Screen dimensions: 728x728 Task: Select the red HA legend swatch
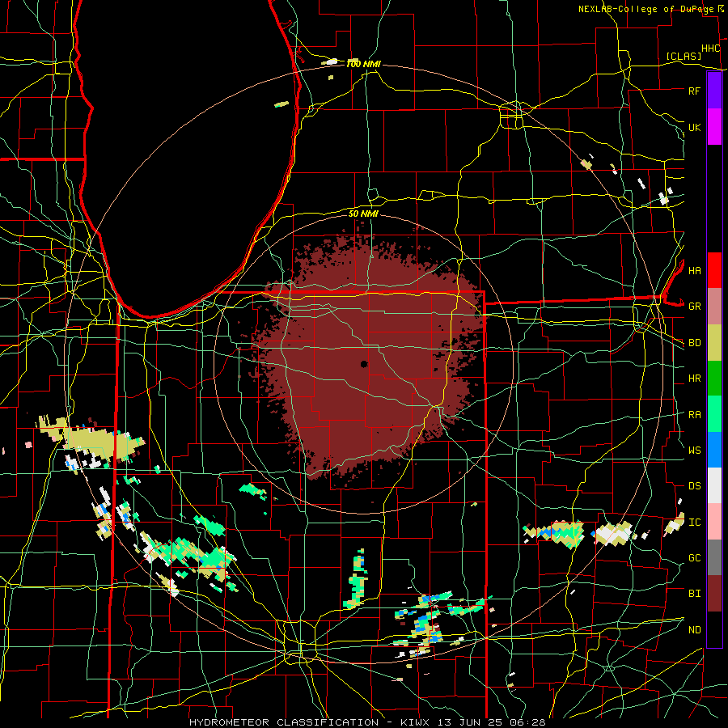point(714,270)
